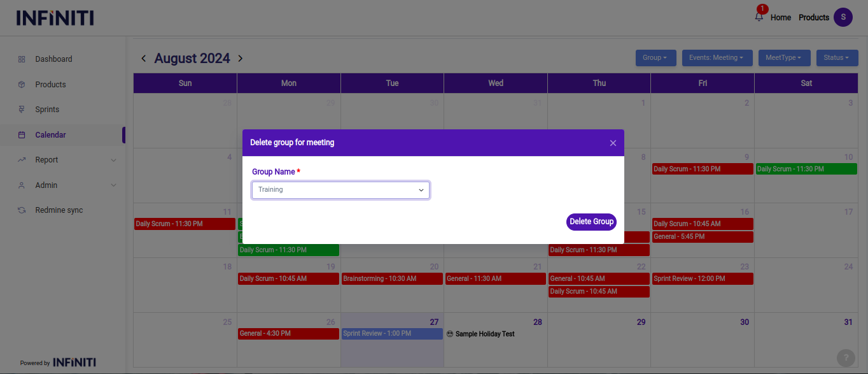Open the MeetType filter dropdown

784,58
